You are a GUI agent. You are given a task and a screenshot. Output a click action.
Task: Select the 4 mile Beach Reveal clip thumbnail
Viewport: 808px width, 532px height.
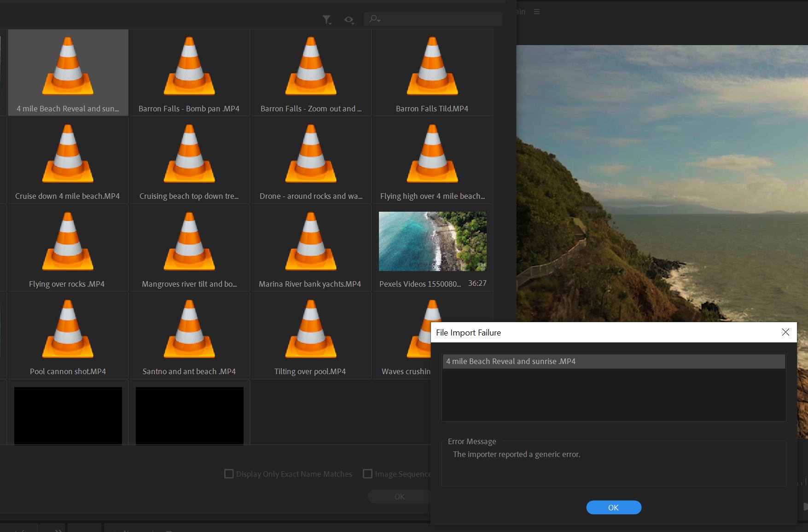(68, 66)
